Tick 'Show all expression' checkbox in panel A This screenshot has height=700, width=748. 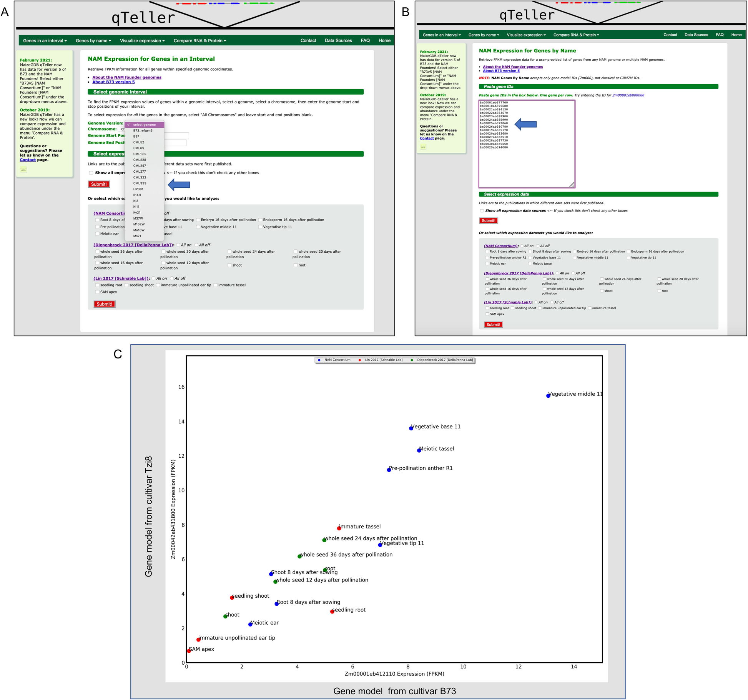pos(91,173)
